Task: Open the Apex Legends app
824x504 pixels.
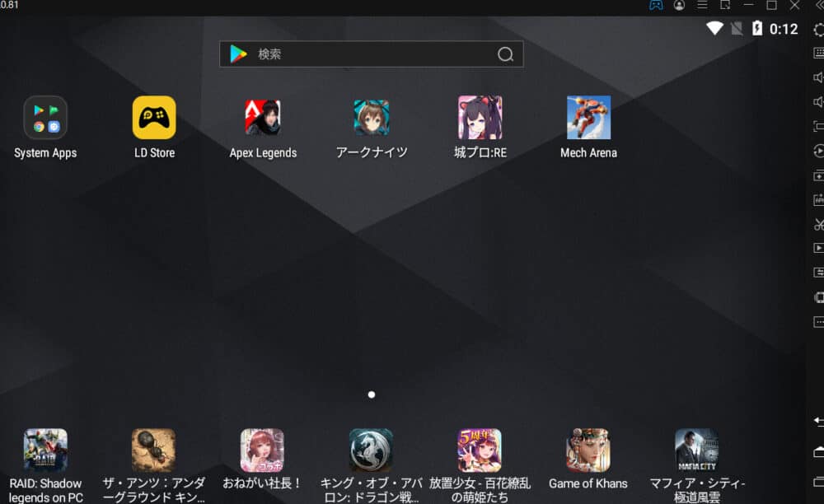Action: [262, 118]
